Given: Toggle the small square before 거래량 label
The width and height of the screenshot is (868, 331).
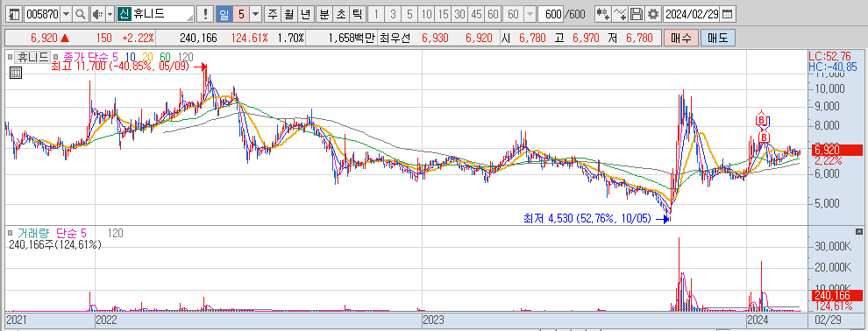Looking at the screenshot, I should point(9,233).
